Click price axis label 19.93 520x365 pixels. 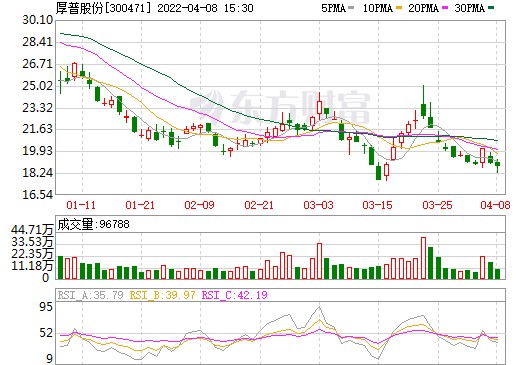[x=38, y=151]
